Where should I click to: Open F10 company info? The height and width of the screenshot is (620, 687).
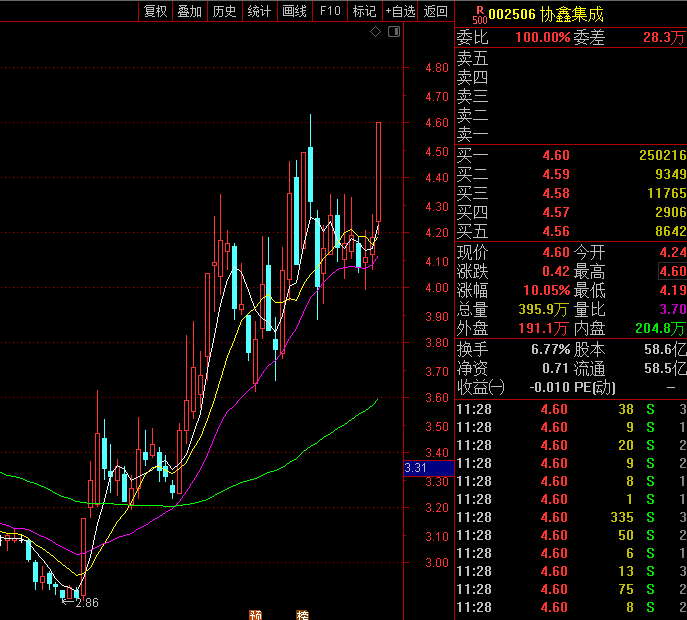click(329, 11)
